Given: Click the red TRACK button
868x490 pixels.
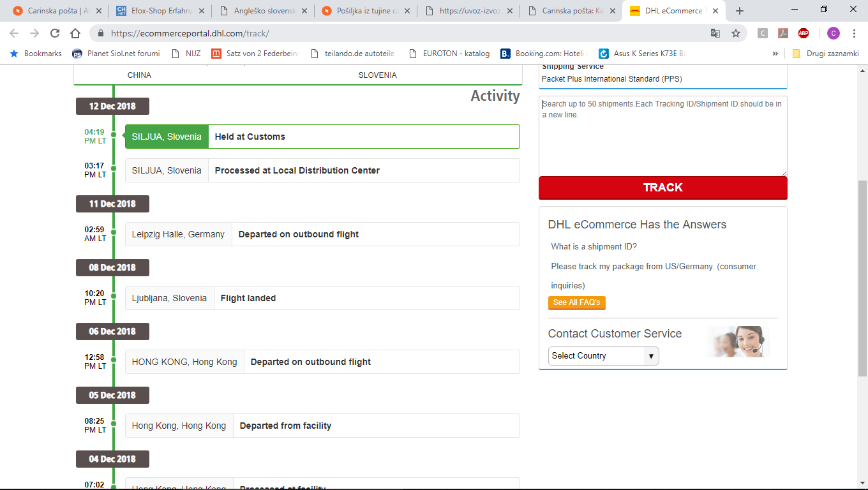Looking at the screenshot, I should click(663, 188).
